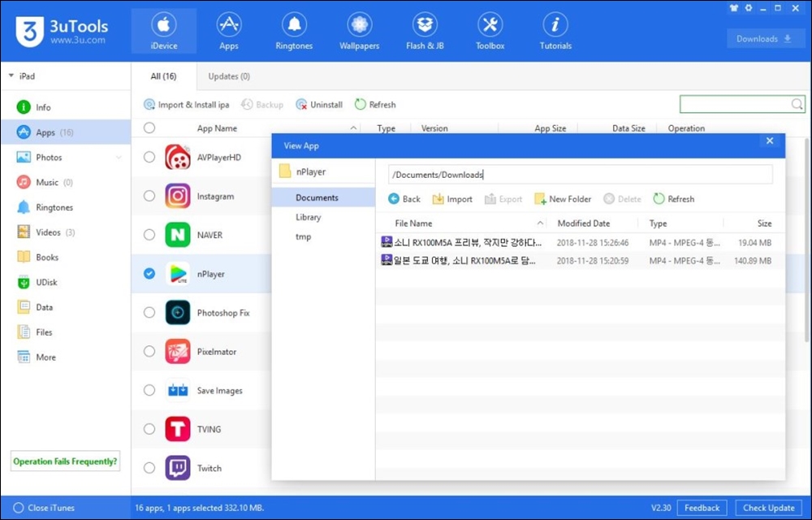Open the AVPlayerHD app icon

point(178,157)
